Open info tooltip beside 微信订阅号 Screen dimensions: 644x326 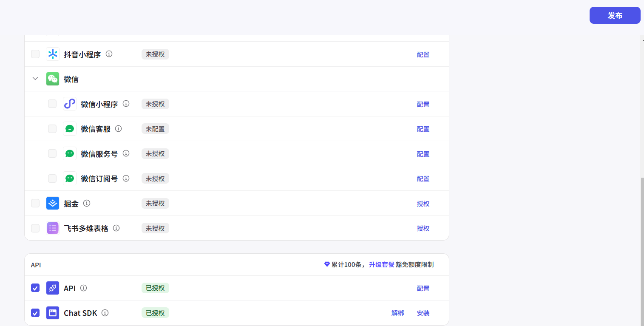126,178
